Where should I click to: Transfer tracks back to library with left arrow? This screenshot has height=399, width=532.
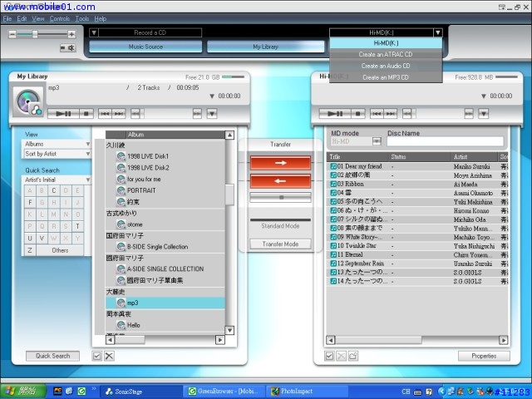point(280,181)
